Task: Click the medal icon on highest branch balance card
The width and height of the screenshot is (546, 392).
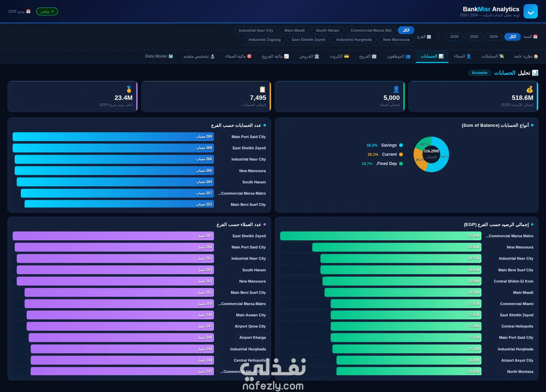Action: (129, 89)
